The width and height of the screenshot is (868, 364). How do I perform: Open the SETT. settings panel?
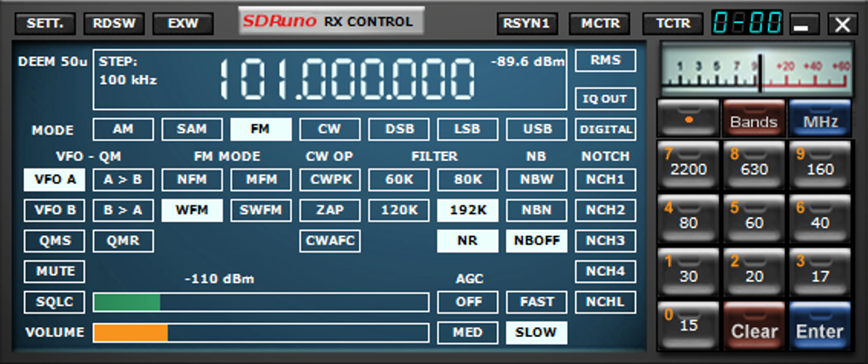click(x=45, y=24)
